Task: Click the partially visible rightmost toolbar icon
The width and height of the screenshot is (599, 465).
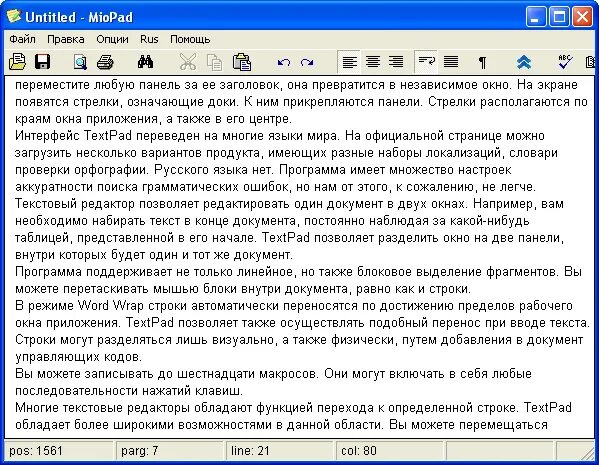Action: [x=591, y=62]
